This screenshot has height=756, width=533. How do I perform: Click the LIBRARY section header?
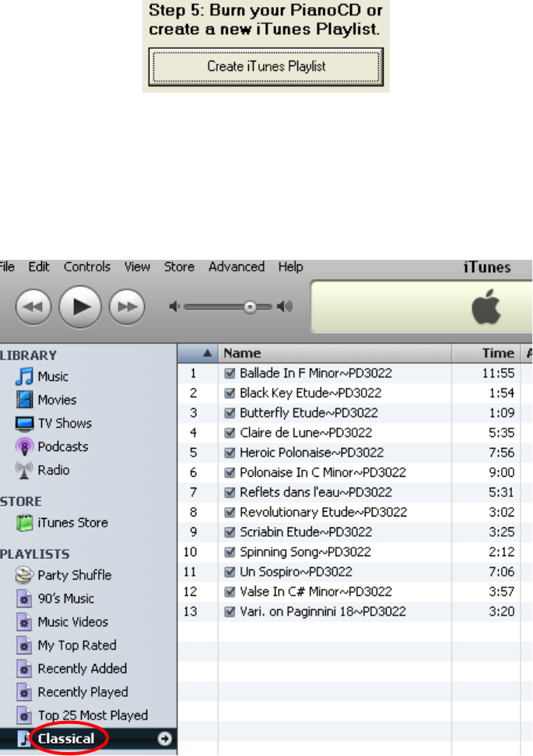[29, 355]
